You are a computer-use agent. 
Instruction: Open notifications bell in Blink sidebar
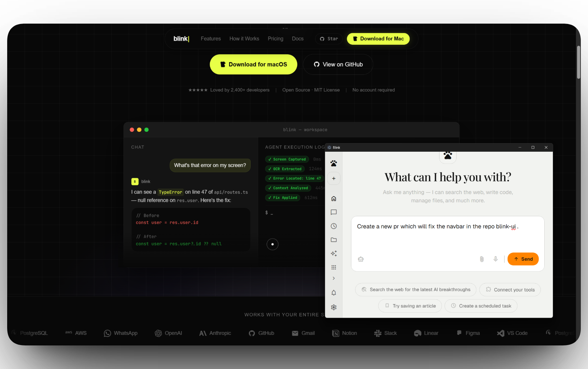(x=334, y=293)
